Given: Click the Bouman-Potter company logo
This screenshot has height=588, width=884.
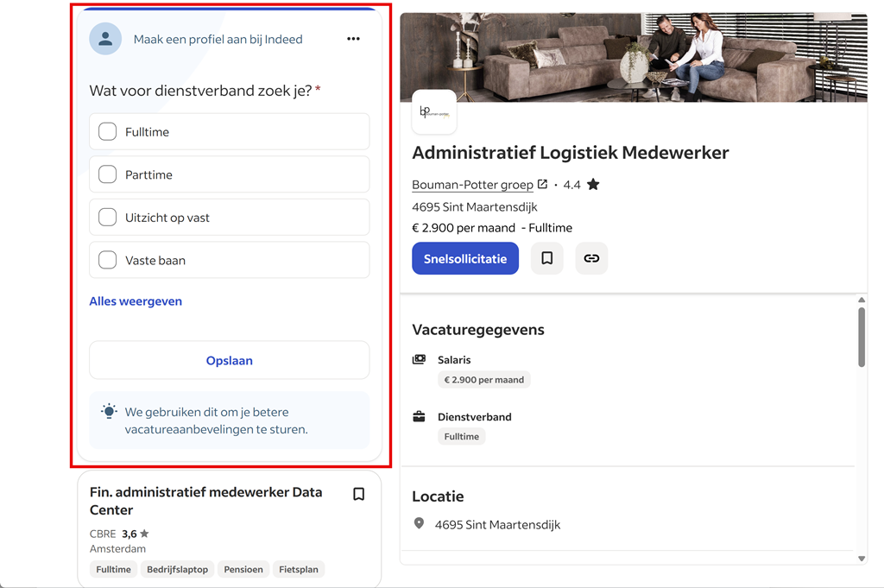Looking at the screenshot, I should coord(433,112).
